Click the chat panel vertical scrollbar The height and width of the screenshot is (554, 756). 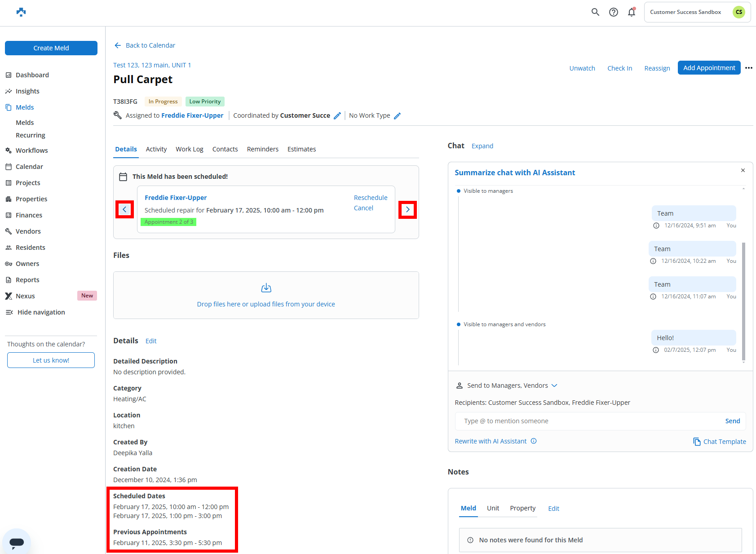(743, 301)
